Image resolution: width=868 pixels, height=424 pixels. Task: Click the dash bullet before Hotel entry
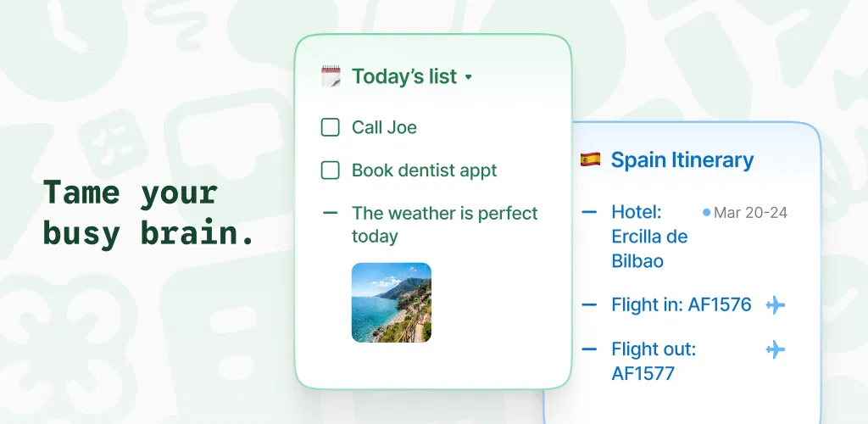pos(590,211)
